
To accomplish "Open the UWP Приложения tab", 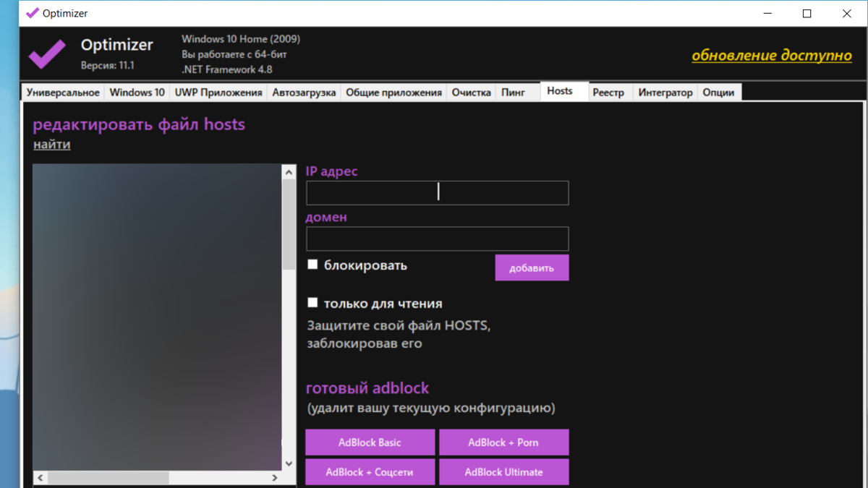I will pyautogui.click(x=218, y=93).
